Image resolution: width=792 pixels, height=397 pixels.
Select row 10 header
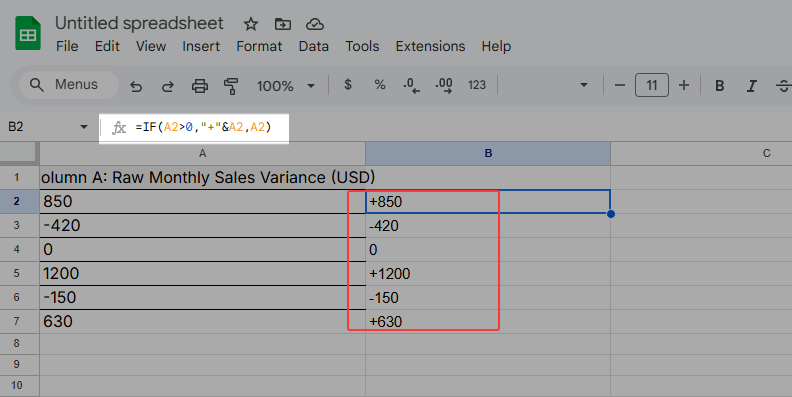(x=19, y=385)
